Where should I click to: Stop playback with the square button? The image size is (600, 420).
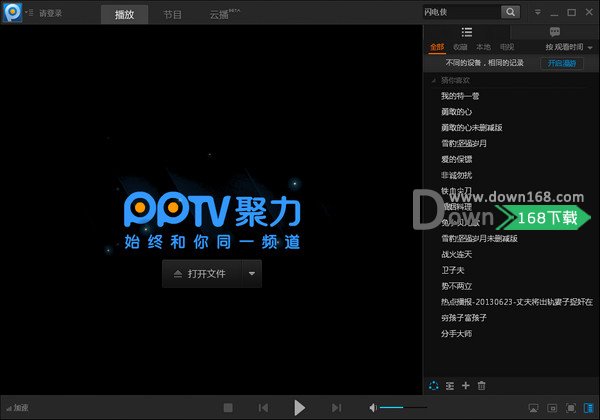(228, 408)
